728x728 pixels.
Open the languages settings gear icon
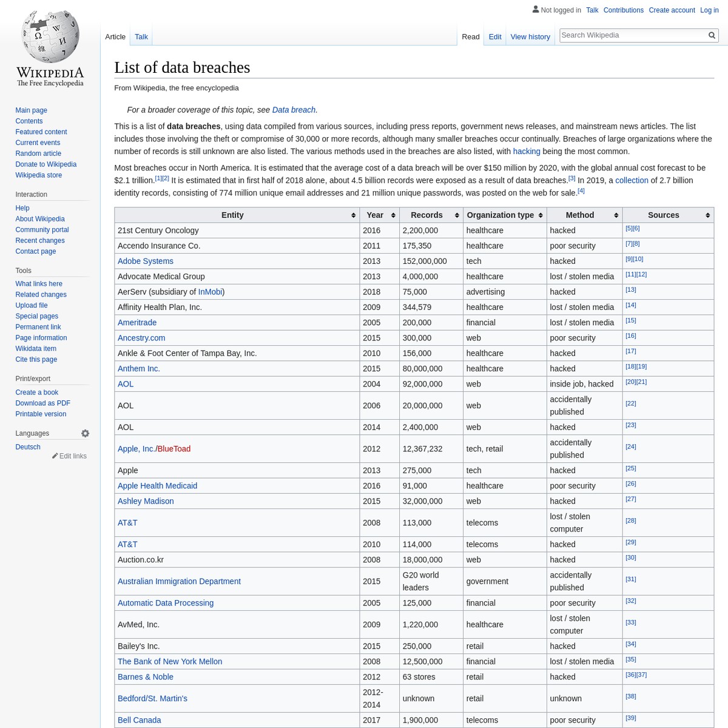coord(86,433)
